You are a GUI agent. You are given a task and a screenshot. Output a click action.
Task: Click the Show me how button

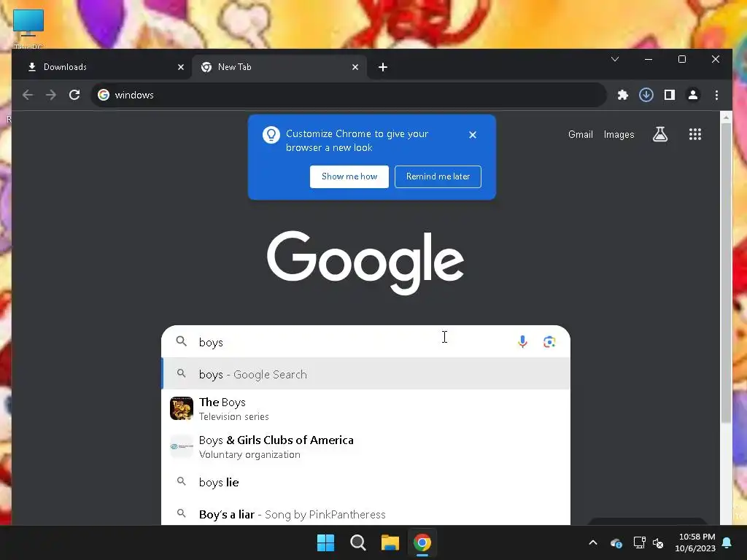click(x=349, y=176)
